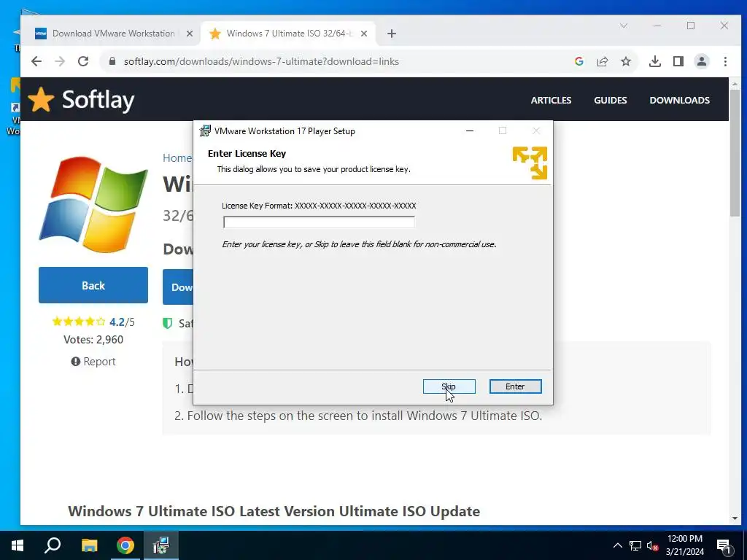This screenshot has width=747, height=560.
Task: Click the Windows 7 logo image
Action: [x=93, y=205]
